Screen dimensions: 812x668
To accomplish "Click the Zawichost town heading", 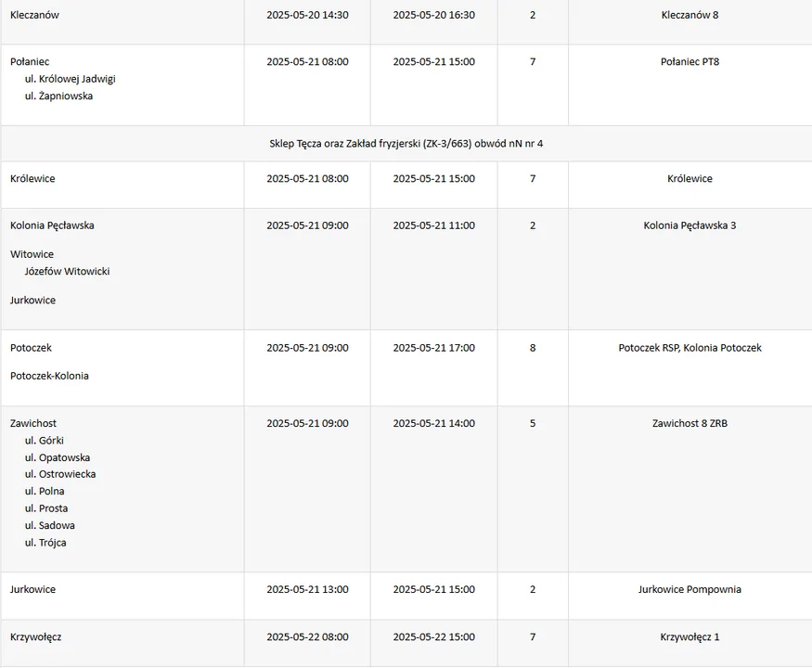I will pos(33,424).
